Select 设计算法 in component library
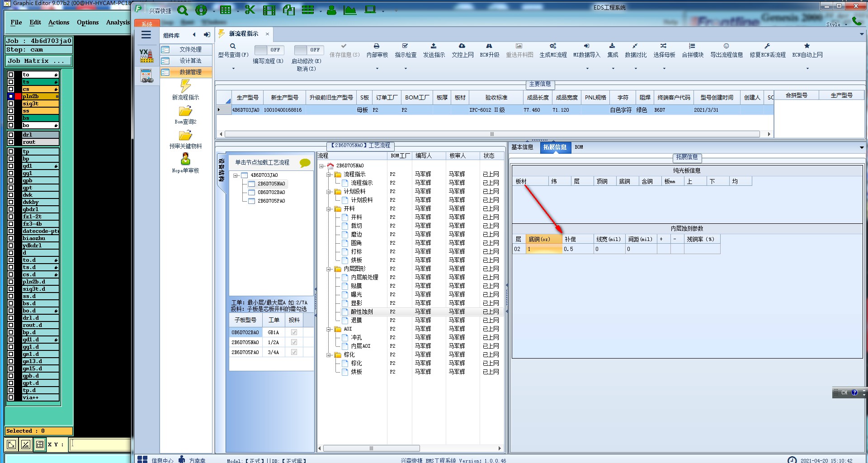Screen dimensions: 868x463 [x=186, y=61]
